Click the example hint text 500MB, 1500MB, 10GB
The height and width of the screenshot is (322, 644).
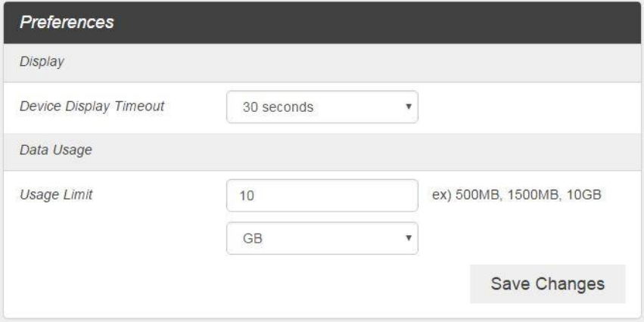[x=522, y=195]
